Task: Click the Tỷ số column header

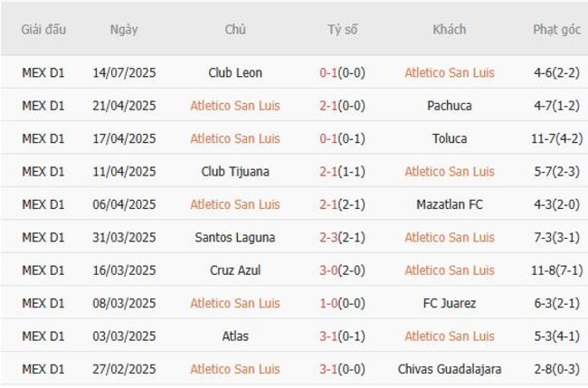Action: coord(343,29)
